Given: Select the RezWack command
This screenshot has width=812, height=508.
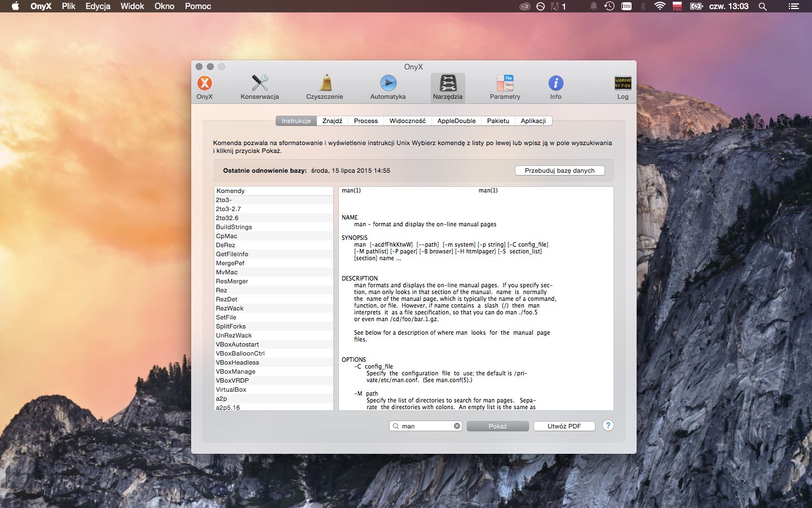Looking at the screenshot, I should 273,308.
